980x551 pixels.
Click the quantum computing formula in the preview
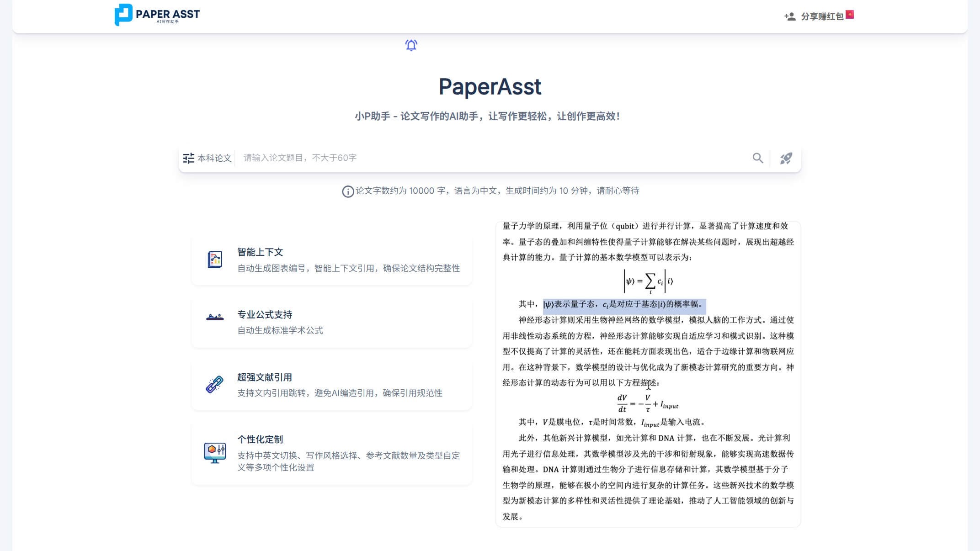[x=648, y=281]
